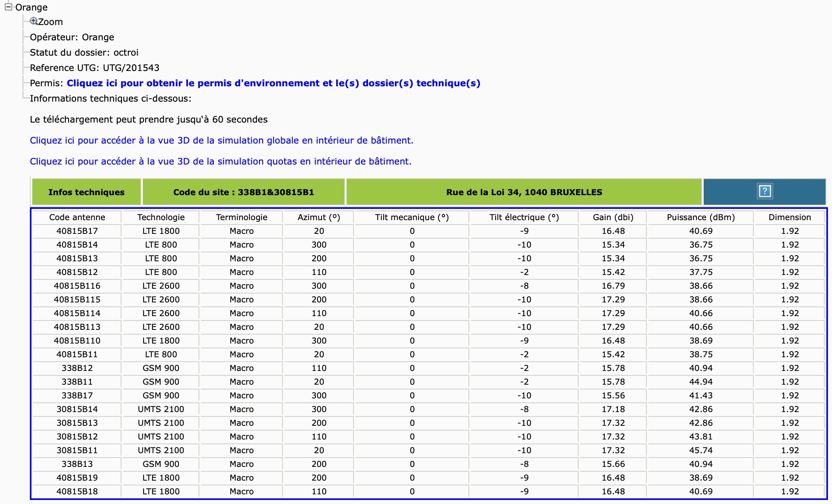Click the Rue de la Loi 34 address header

coord(524,192)
